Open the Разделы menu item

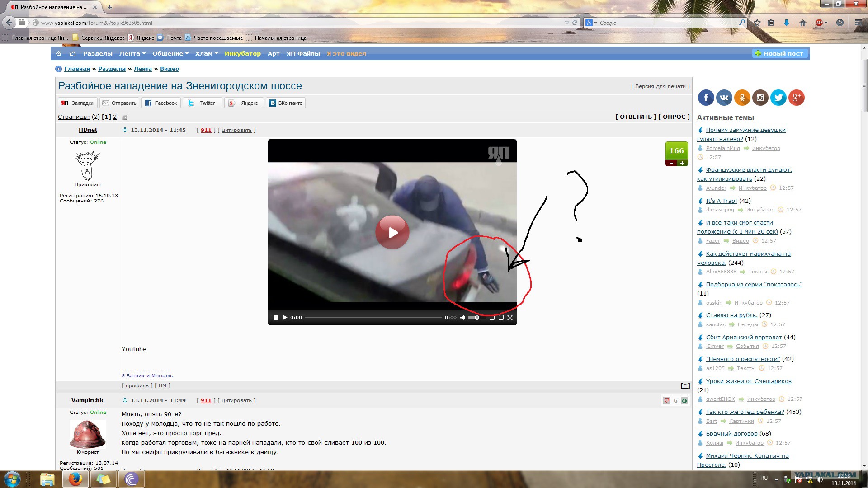coord(98,53)
